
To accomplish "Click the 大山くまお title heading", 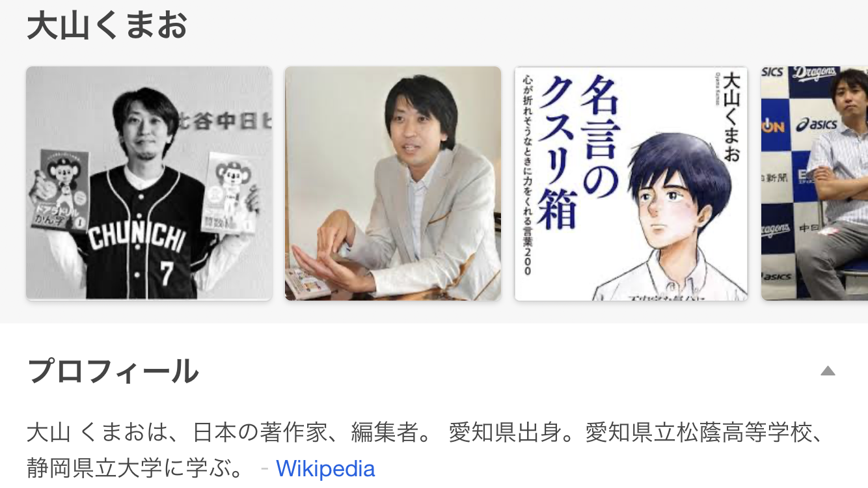I will (107, 26).
